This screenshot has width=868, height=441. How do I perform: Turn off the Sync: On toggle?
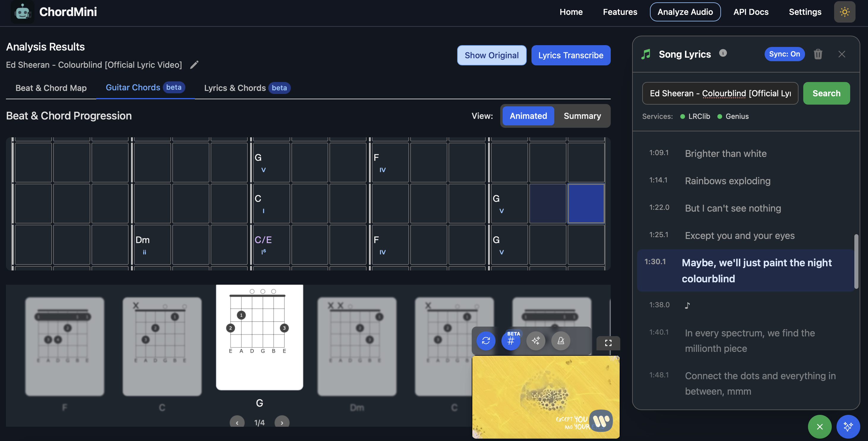click(x=784, y=54)
